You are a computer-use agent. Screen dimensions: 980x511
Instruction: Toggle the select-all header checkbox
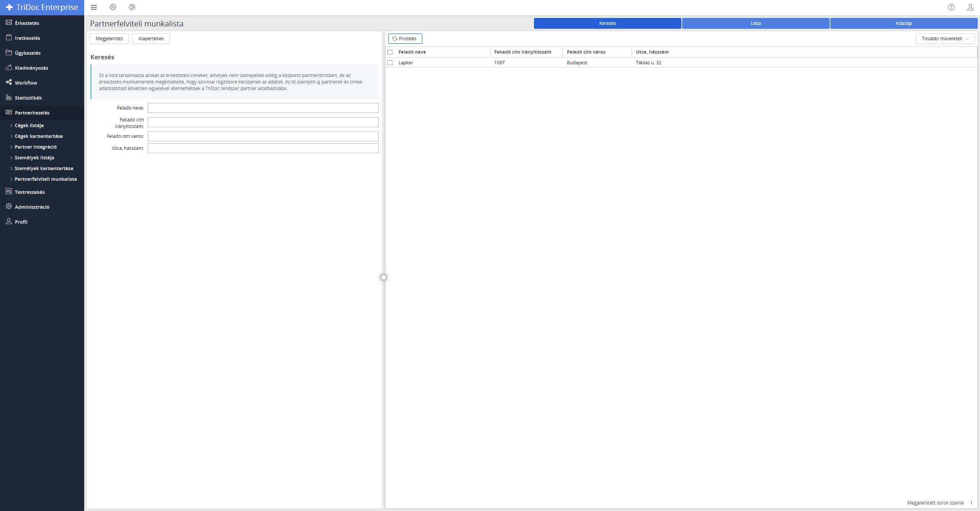point(390,52)
